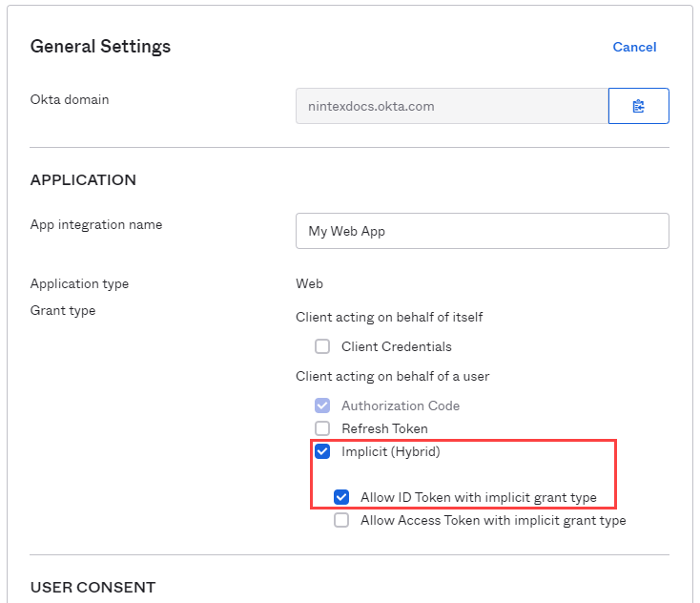Copy the Okta domain to clipboard
Screen dimensions: 700x603
click(638, 106)
